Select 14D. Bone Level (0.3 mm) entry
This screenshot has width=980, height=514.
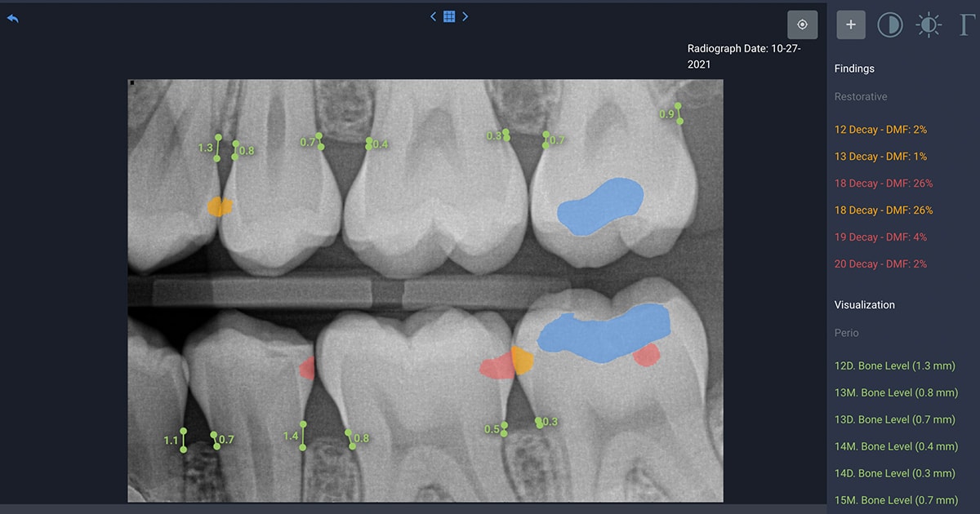[x=894, y=474]
